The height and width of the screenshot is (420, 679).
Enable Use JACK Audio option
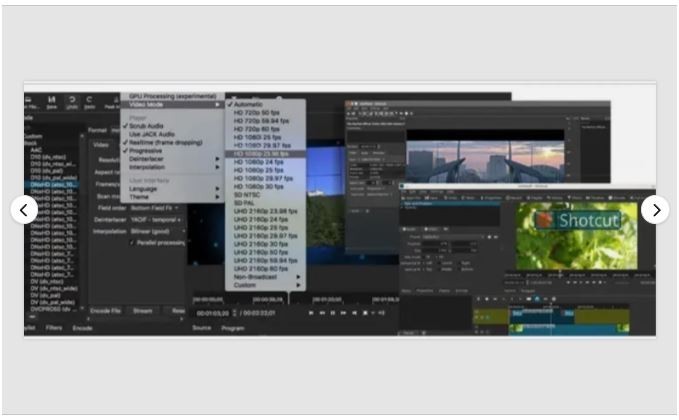click(x=152, y=134)
